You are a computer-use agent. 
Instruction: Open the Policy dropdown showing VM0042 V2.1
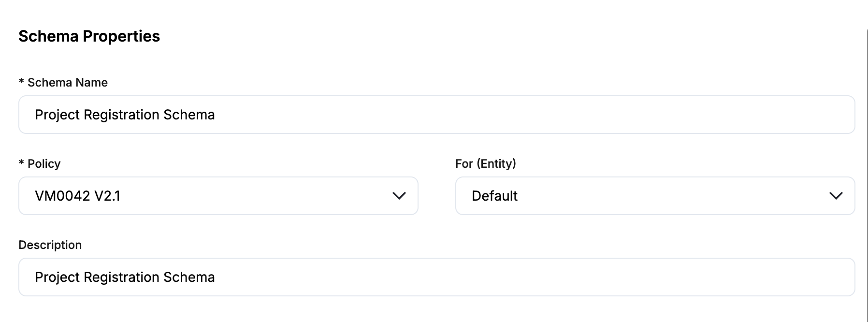pyautogui.click(x=217, y=196)
